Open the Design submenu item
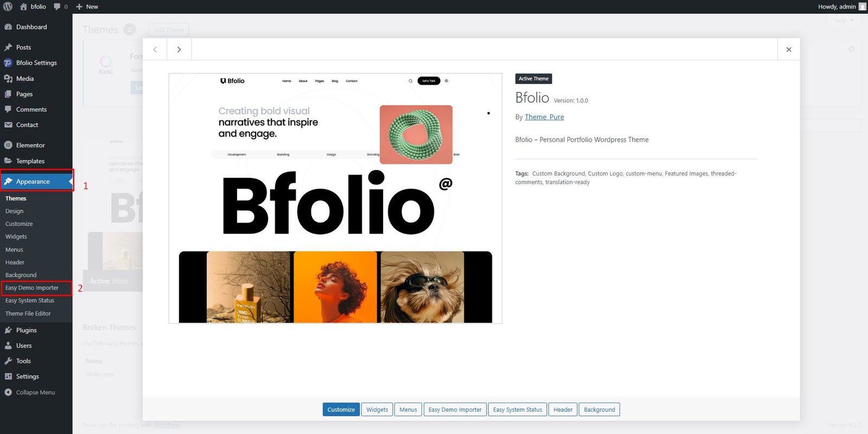 pyautogui.click(x=15, y=211)
